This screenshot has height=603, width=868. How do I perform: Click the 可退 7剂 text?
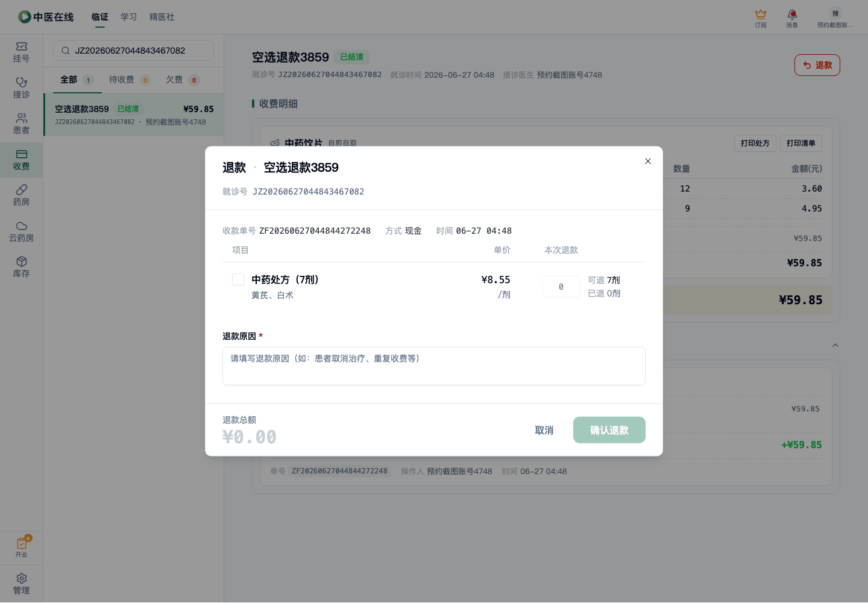click(604, 280)
